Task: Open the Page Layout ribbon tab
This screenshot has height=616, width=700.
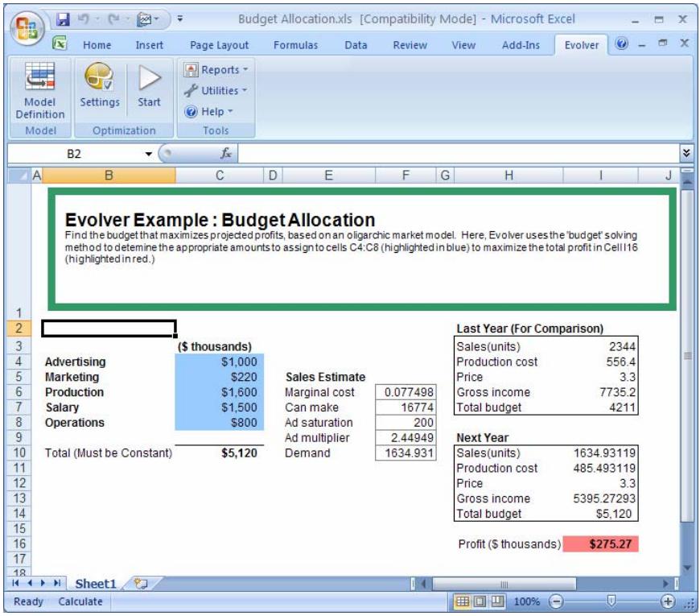Action: (219, 45)
